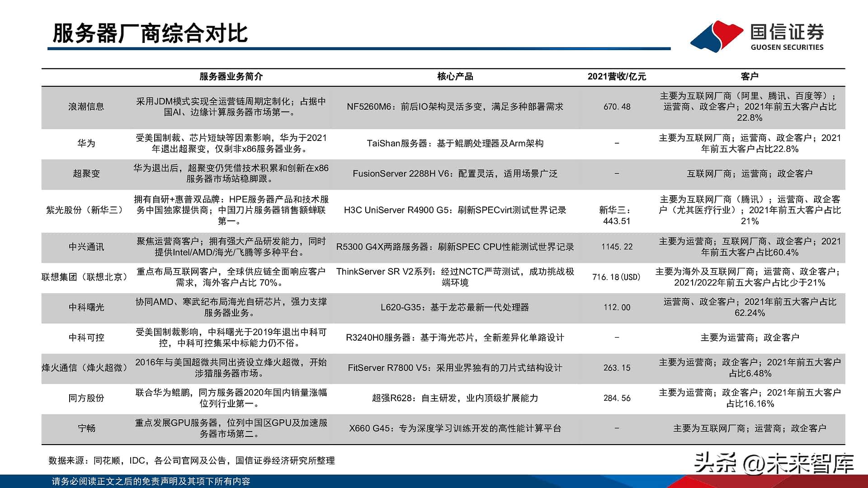Screen dimensions: 868x488
Task: Click product cell R3240H0服务器
Action: point(455,338)
